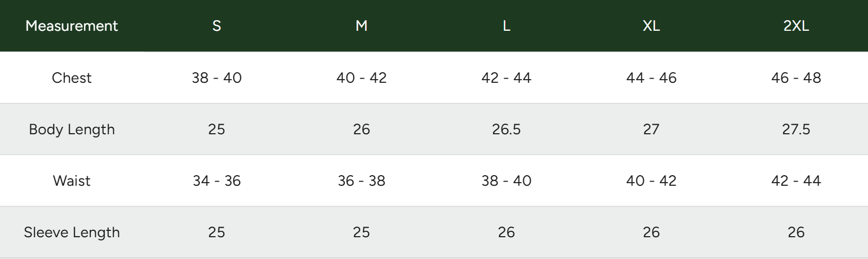Image resolution: width=868 pixels, height=259 pixels.
Task: Click the Sleeve Length row label
Action: [72, 232]
